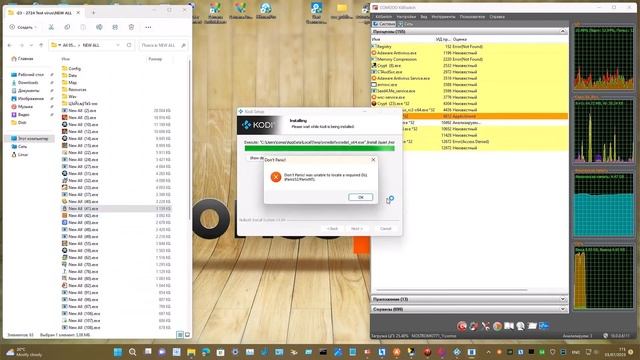Viewport: 640px width, 360px height.
Task: Open the Создать dropdown in Explorer
Action: 24,27
